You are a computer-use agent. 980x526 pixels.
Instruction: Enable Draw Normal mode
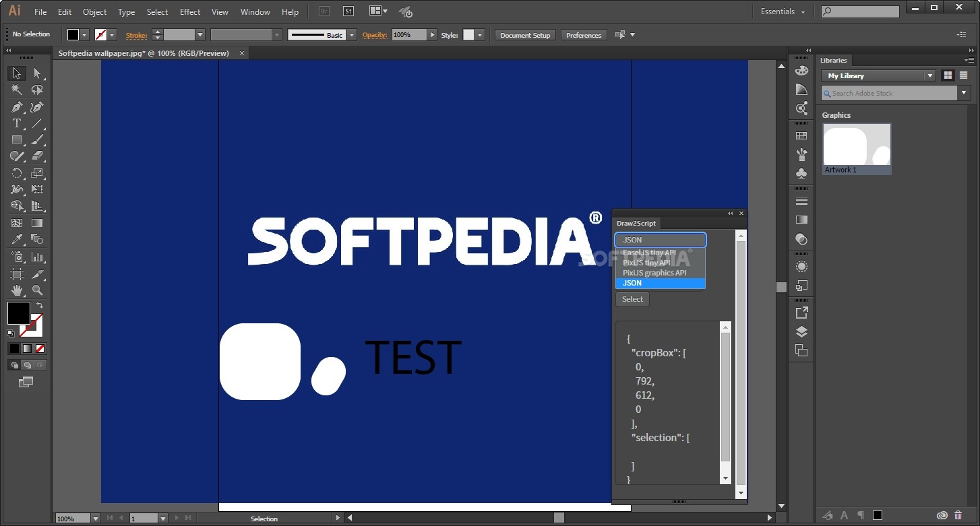coord(14,365)
